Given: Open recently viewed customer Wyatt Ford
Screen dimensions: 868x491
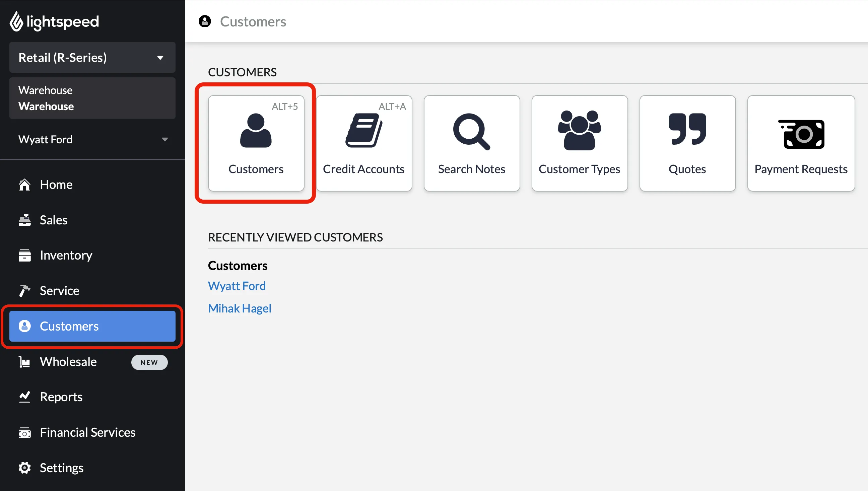Looking at the screenshot, I should 237,286.
